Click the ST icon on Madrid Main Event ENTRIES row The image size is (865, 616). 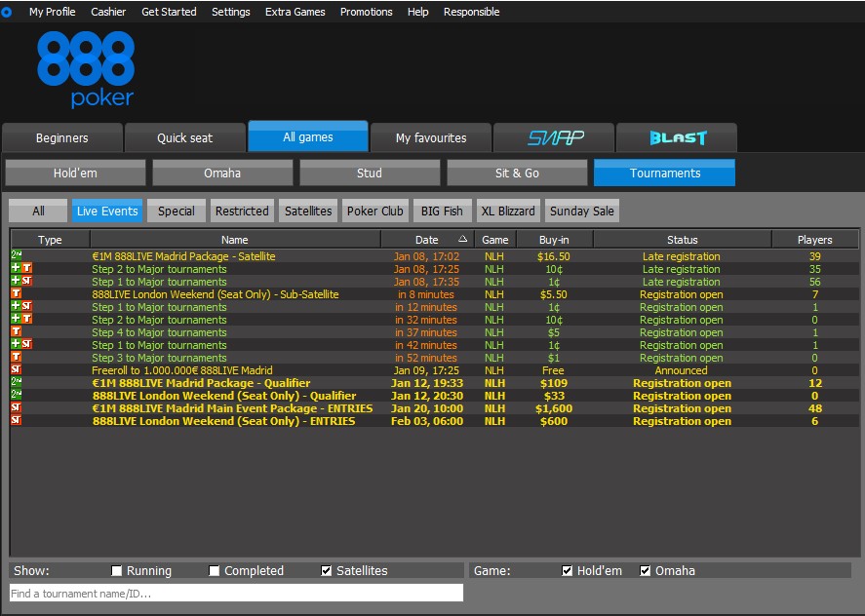16,408
